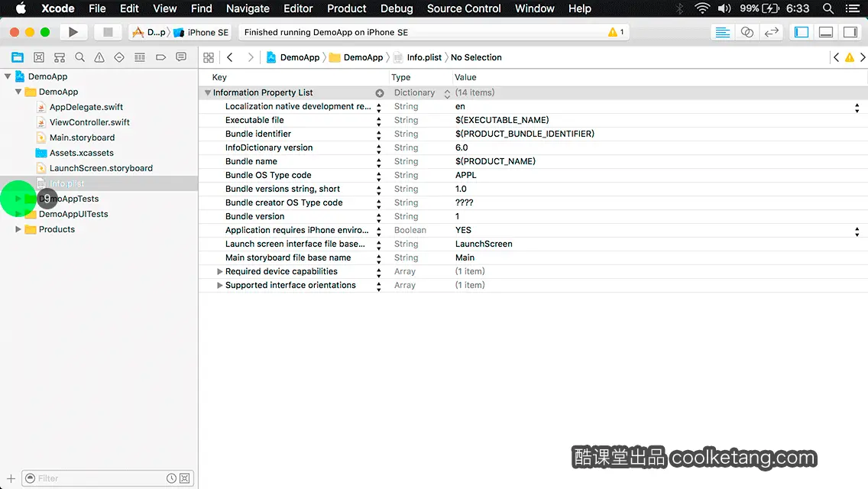
Task: Click No Selection in jump bar
Action: coord(476,57)
